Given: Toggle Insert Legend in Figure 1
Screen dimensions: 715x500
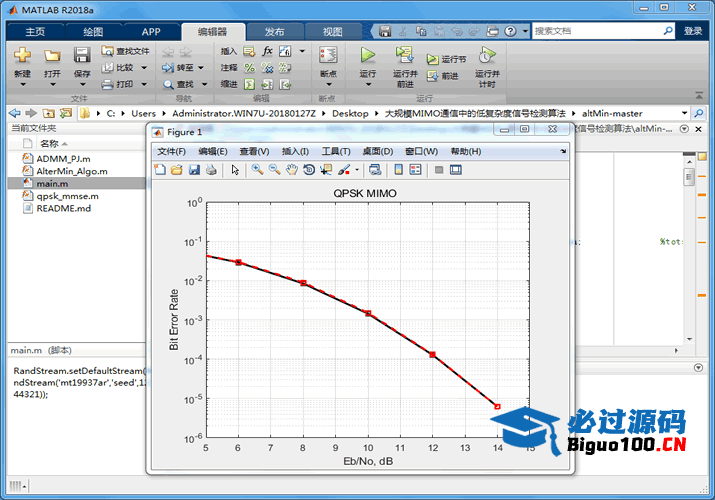Looking at the screenshot, I should 415,170.
